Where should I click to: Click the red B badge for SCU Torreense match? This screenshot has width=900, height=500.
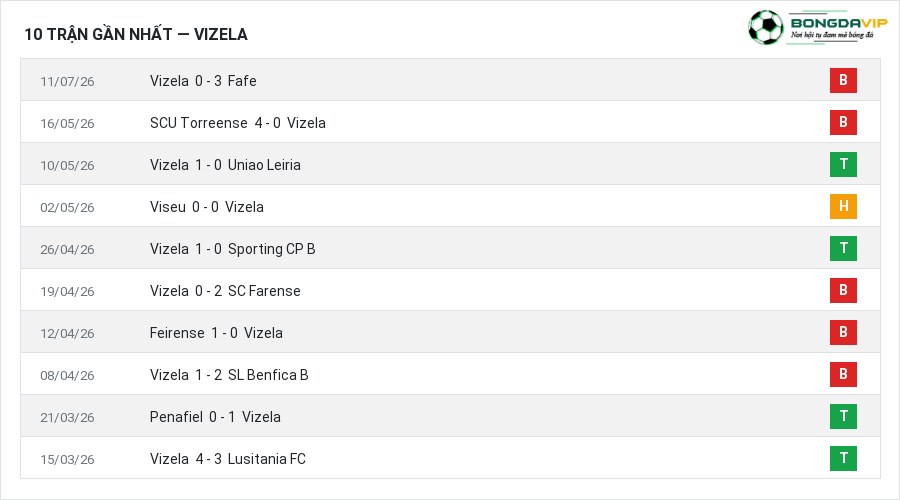click(843, 122)
